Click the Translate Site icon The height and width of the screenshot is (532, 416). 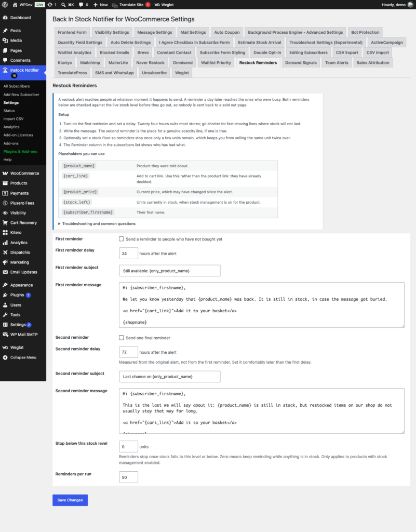point(115,5)
